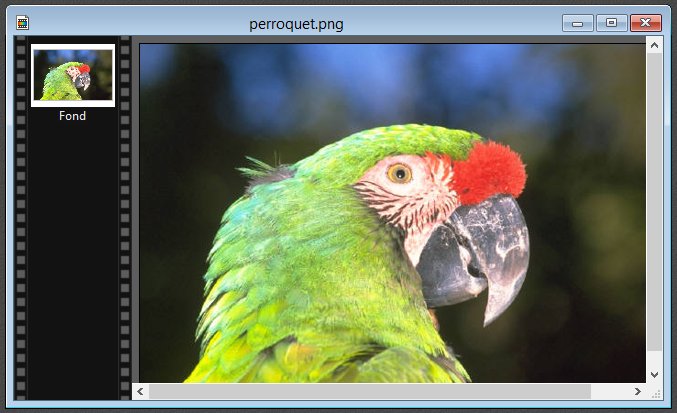Close the perroquet.png window
Viewport: 677px width, 413px height.
(645, 23)
